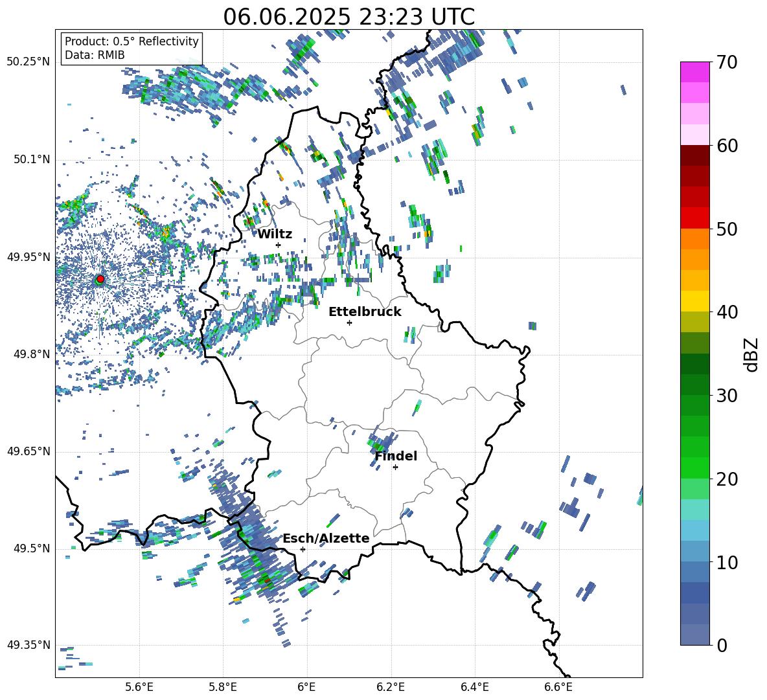
Task: Click the 40 value on colorbar
Action: 727,312
